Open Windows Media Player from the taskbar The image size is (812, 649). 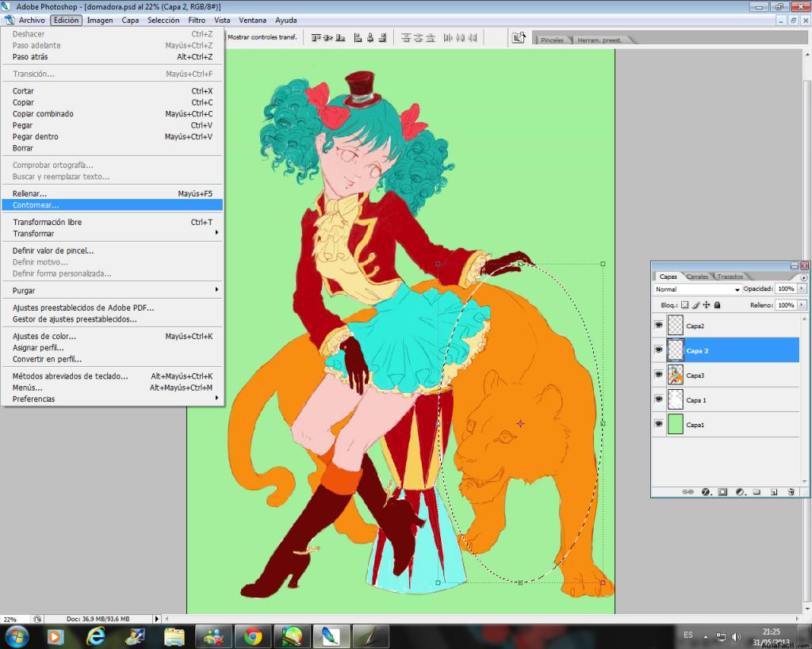pyautogui.click(x=56, y=636)
